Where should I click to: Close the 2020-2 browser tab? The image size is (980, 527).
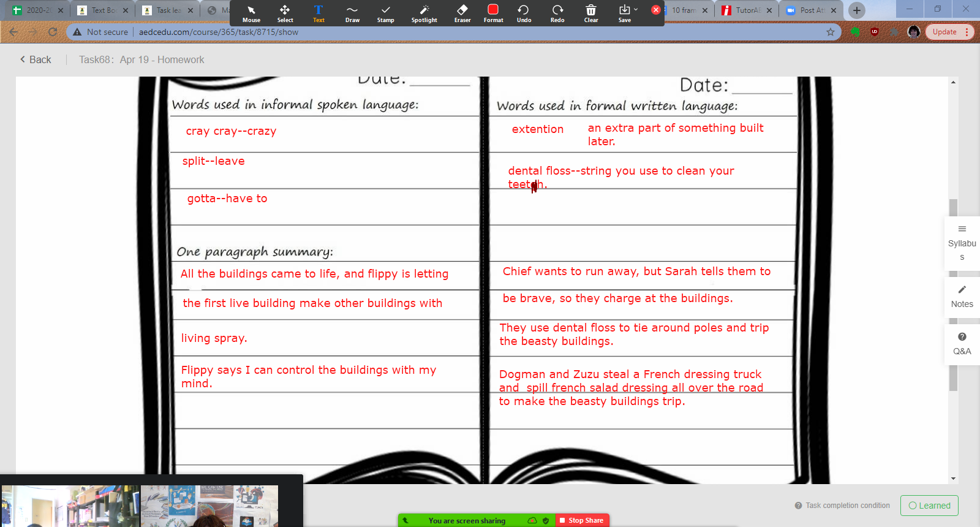tap(61, 10)
